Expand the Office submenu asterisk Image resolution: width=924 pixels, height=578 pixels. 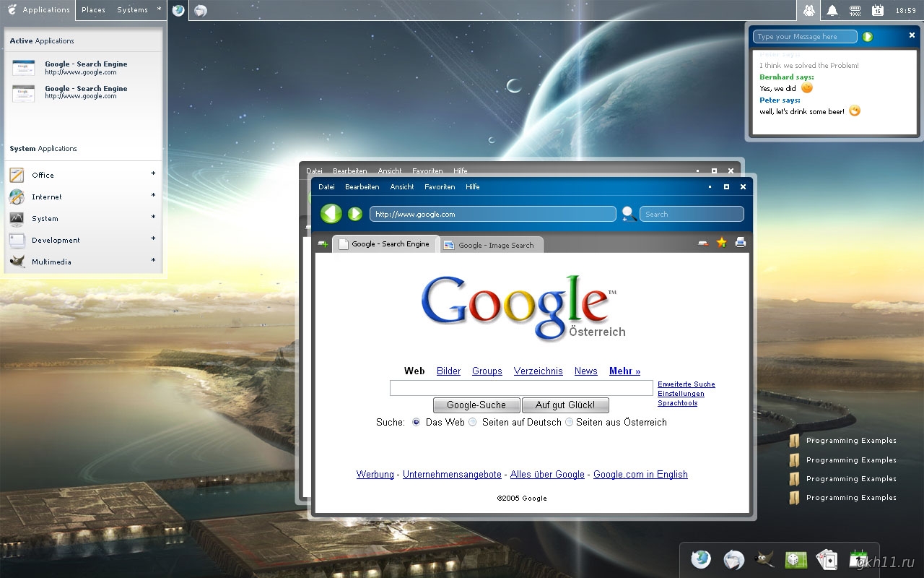click(x=153, y=175)
